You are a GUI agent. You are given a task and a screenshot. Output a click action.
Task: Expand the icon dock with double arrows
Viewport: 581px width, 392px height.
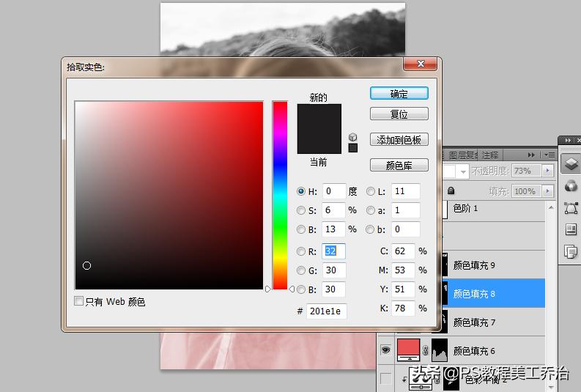(x=568, y=141)
